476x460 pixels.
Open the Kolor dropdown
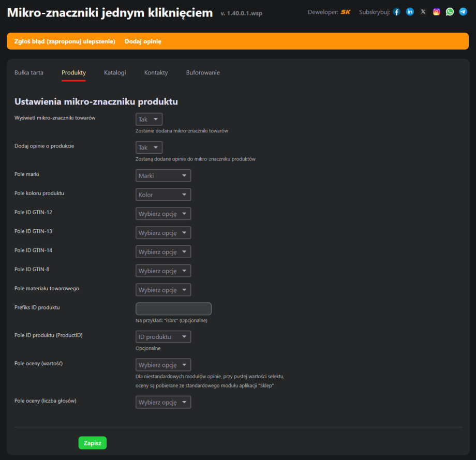click(x=163, y=195)
